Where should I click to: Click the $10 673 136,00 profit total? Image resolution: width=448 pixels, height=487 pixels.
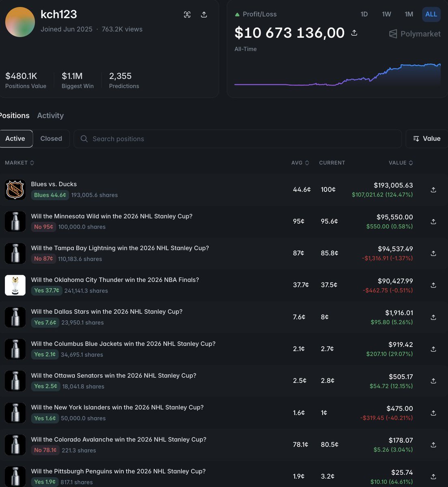tap(289, 33)
